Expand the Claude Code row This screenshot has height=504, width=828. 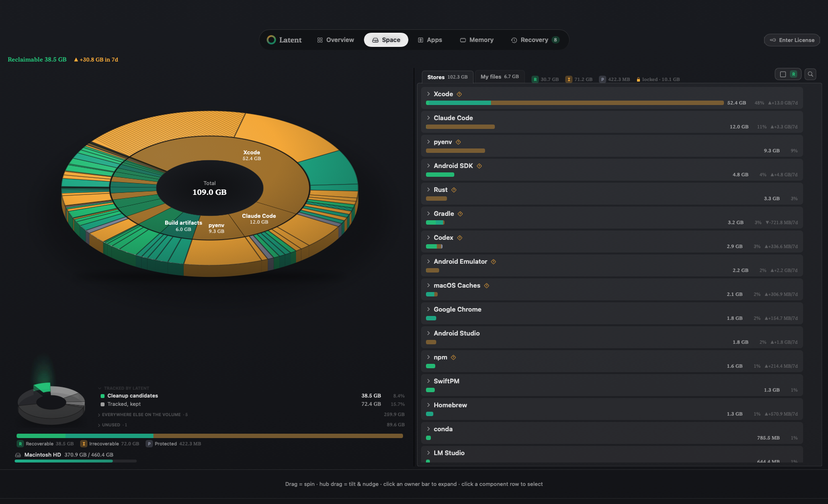pyautogui.click(x=428, y=118)
